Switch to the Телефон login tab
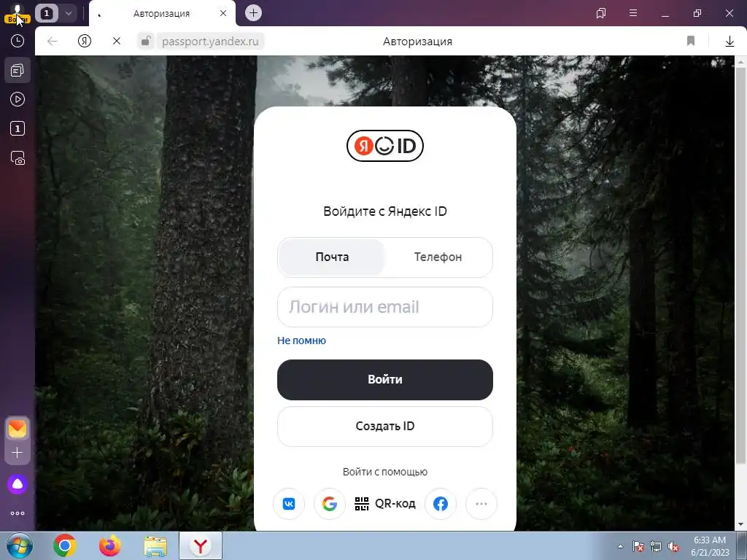747x560 pixels. (438, 257)
